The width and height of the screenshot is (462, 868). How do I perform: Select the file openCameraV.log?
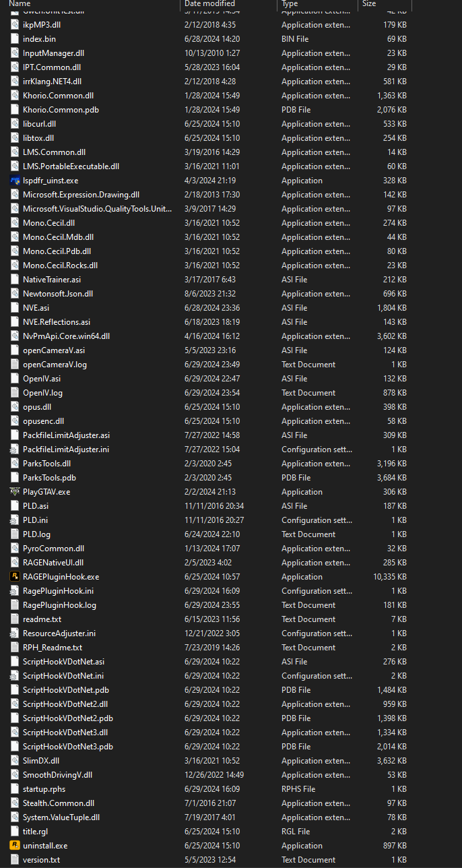click(x=55, y=365)
